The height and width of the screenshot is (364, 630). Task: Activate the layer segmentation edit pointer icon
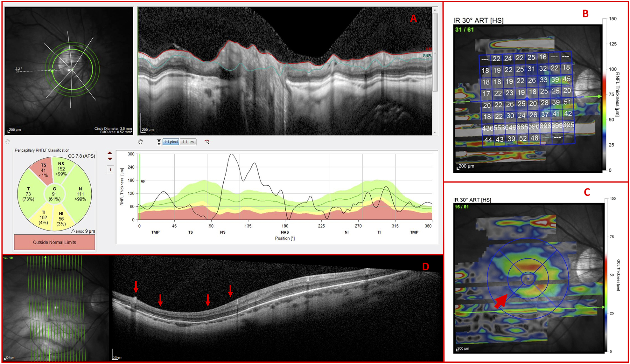207,142
